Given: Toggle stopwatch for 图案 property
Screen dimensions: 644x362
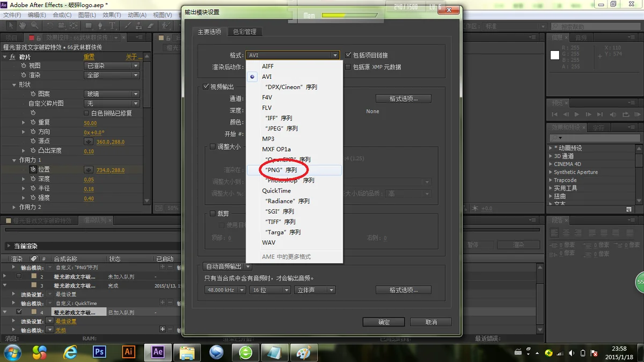Looking at the screenshot, I should (x=32, y=94).
